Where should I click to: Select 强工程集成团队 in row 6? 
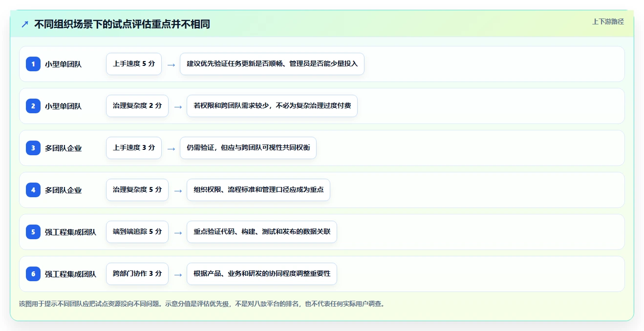click(70, 274)
